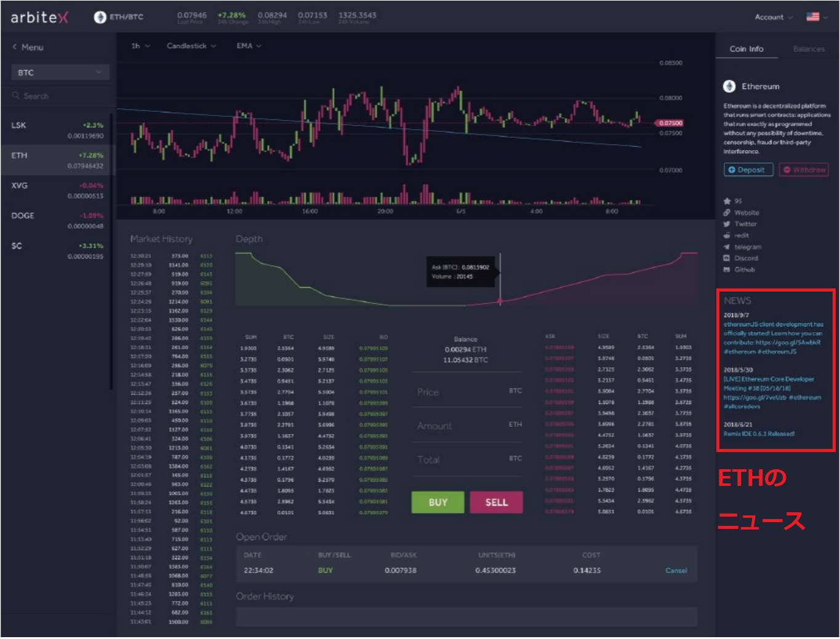Click the 11.05432 BTC balance
The width and height of the screenshot is (840, 639).
466,360
